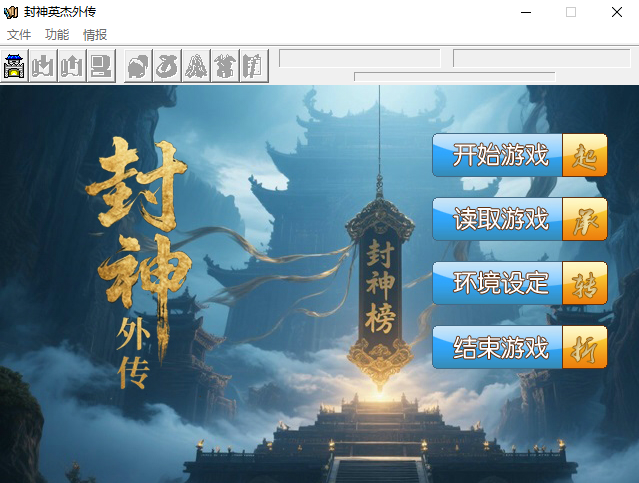Click the narrow progress bar below status fields
The height and width of the screenshot is (483, 639).
point(455,77)
